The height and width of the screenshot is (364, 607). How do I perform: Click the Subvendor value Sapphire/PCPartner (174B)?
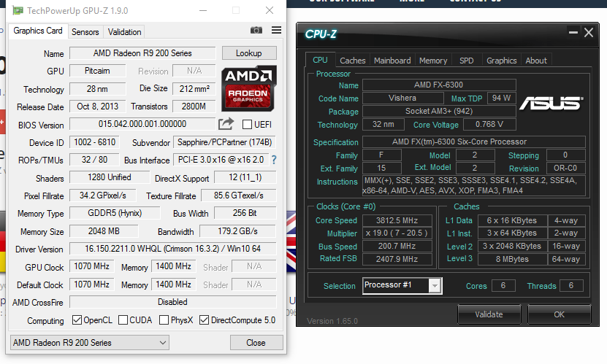coord(224,142)
